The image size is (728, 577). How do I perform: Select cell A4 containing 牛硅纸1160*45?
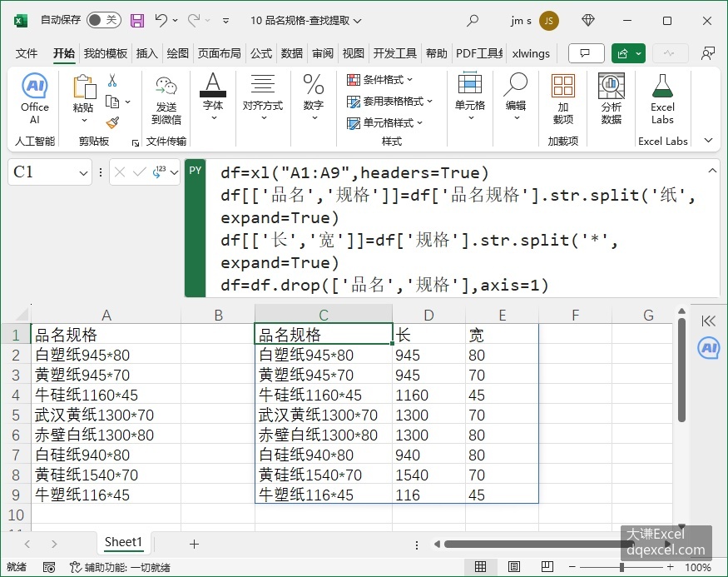(x=106, y=395)
